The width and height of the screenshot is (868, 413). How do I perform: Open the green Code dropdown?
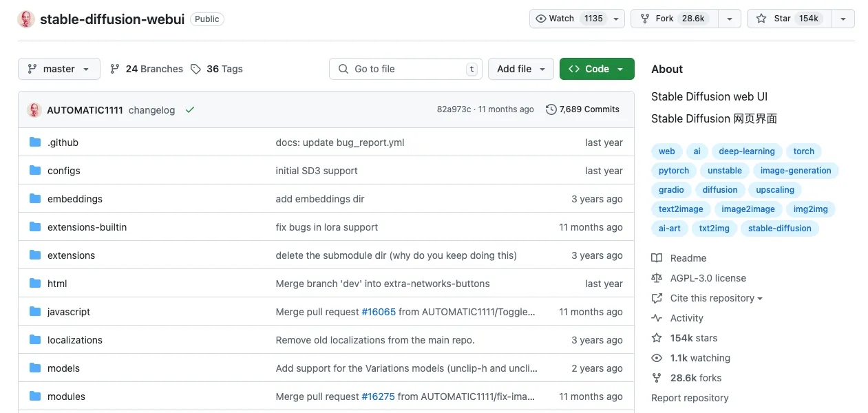(597, 69)
